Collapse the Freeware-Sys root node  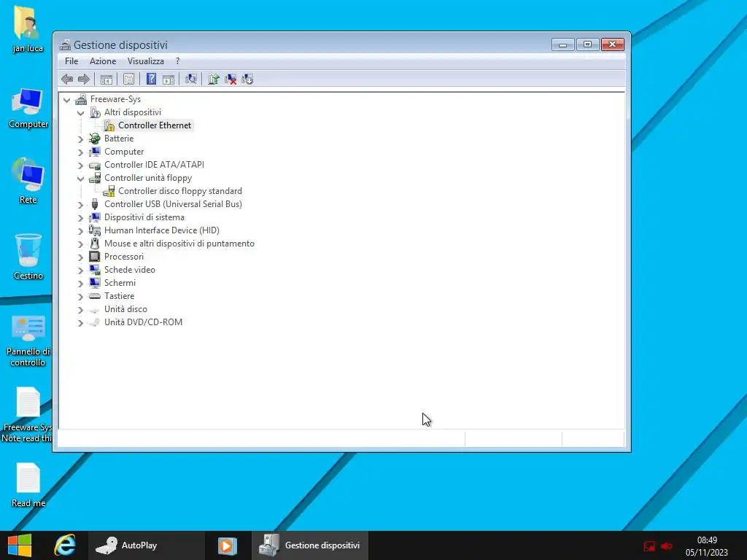click(66, 99)
